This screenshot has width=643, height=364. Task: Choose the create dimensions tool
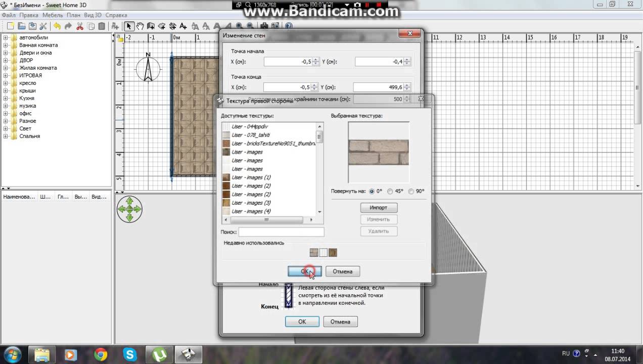[x=173, y=26]
